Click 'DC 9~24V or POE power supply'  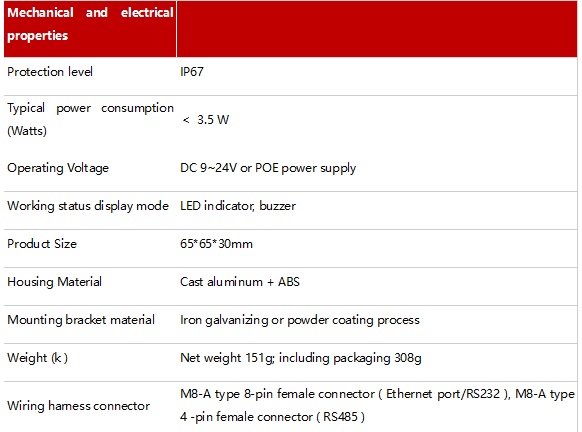(x=268, y=168)
